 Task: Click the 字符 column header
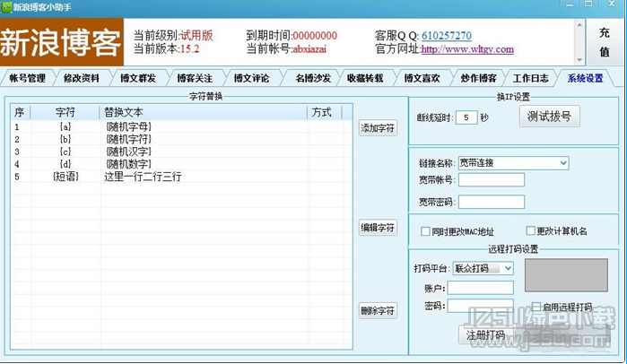click(65, 112)
